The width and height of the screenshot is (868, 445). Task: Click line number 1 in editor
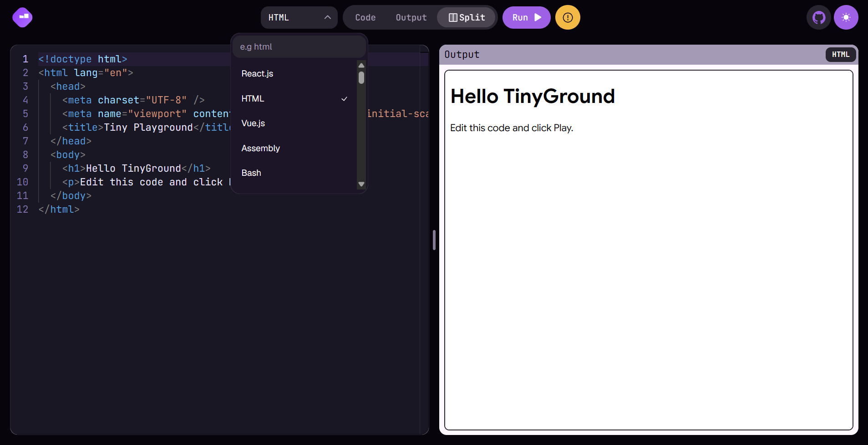(25, 59)
